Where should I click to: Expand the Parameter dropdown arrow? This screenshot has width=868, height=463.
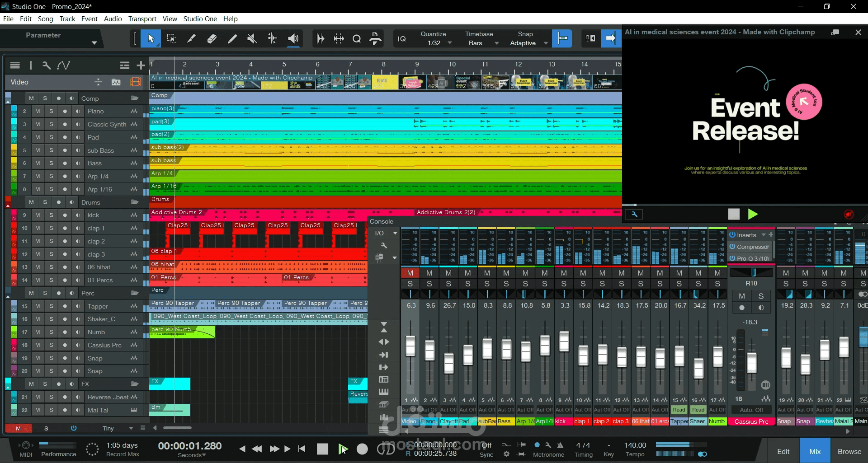pos(94,43)
